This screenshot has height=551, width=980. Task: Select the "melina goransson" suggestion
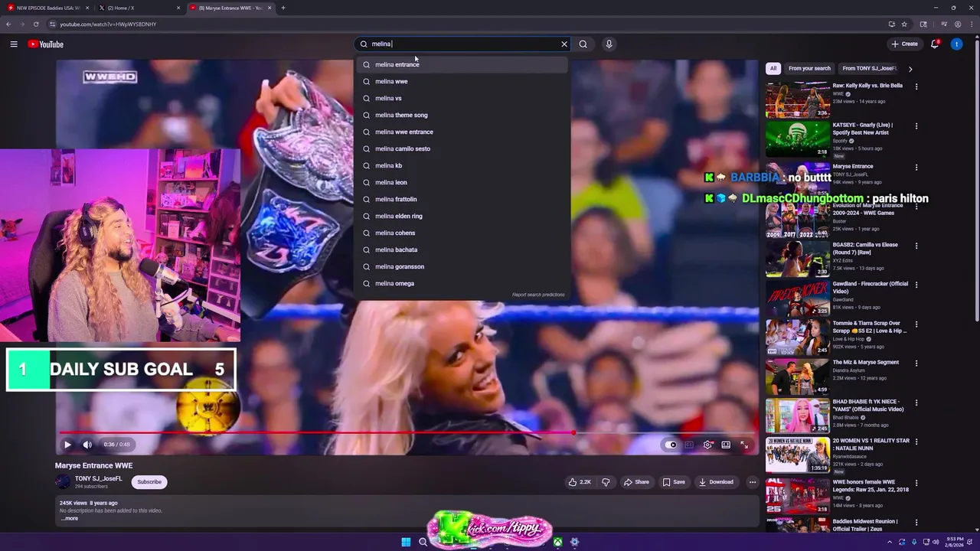tap(462, 266)
